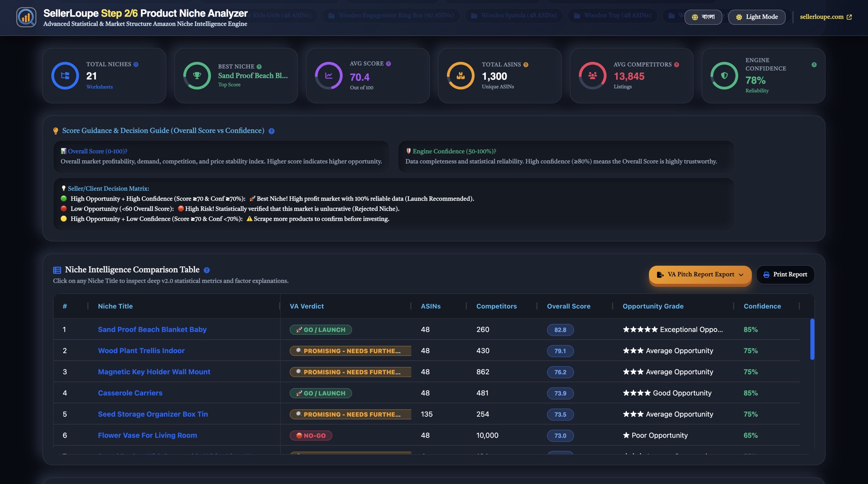Open help tooltip next to Total Niches
868x484 pixels.
pos(136,64)
